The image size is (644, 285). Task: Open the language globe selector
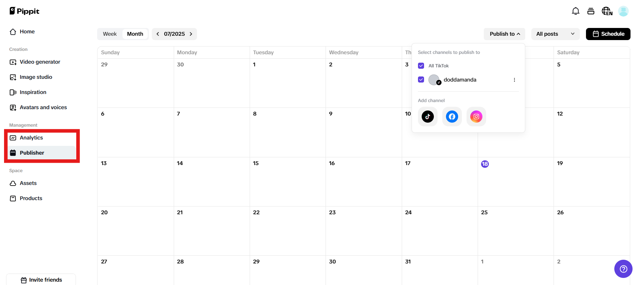click(607, 11)
